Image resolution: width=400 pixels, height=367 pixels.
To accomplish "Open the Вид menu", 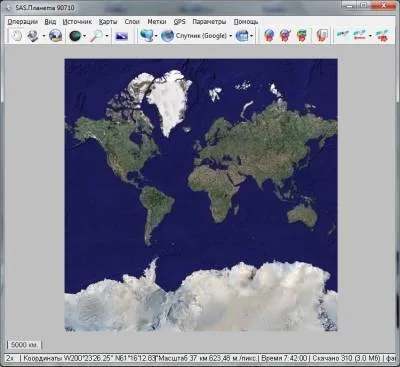I will tap(50, 22).
